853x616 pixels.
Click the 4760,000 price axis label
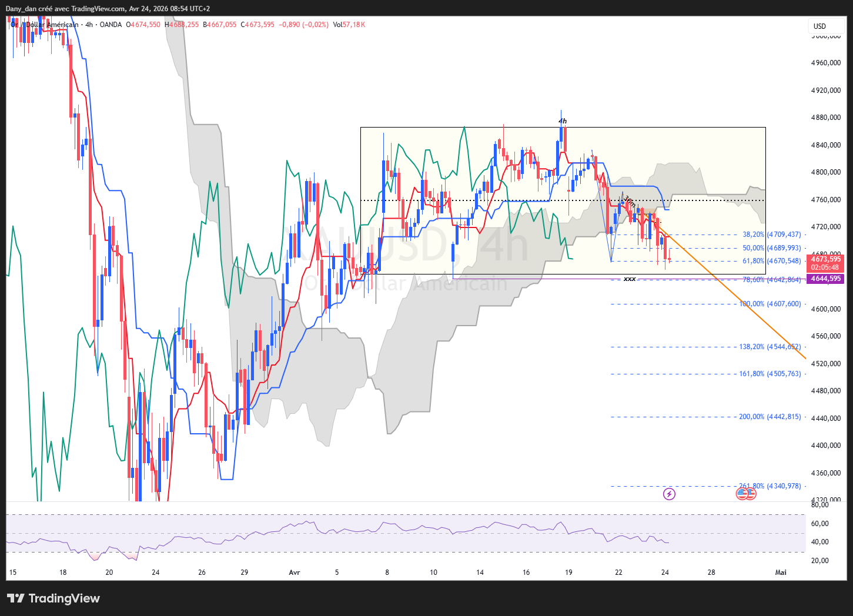click(826, 200)
